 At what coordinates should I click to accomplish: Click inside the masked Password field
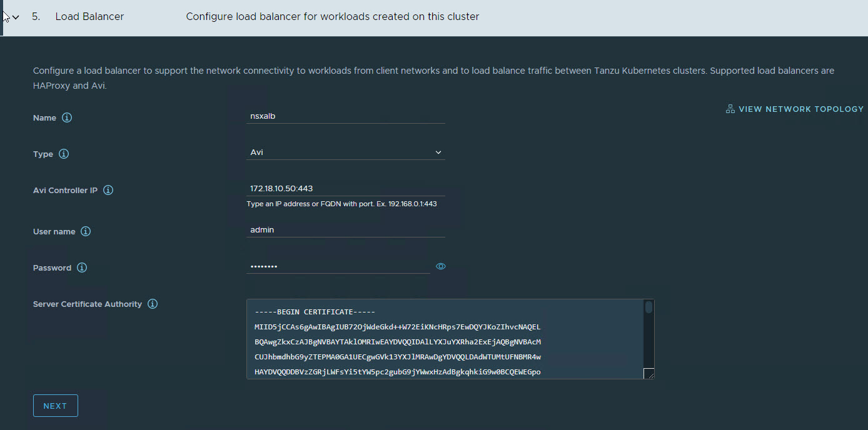pyautogui.click(x=338, y=266)
